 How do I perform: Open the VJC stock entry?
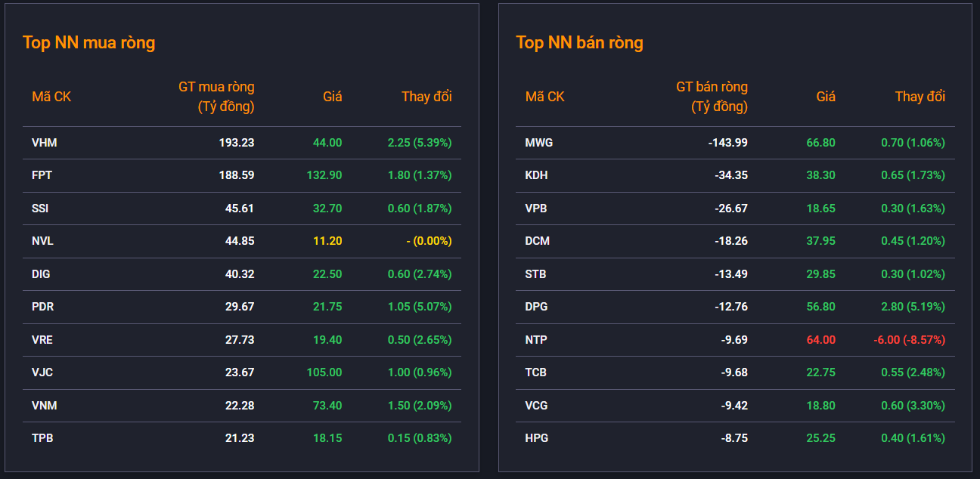point(42,372)
